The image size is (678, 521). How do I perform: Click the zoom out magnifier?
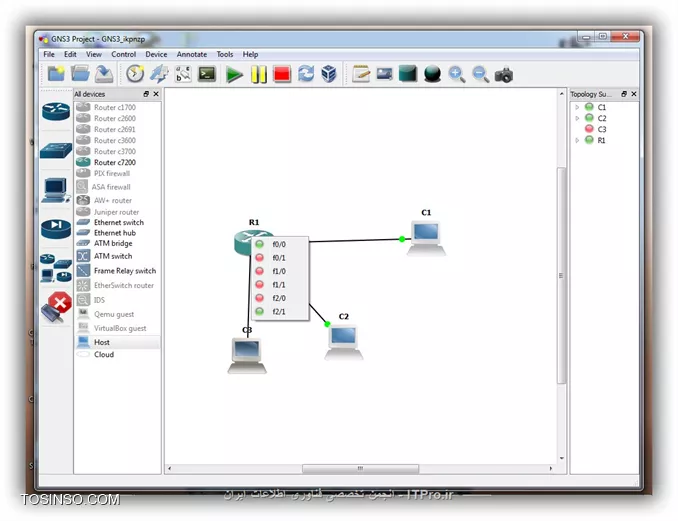[480, 74]
